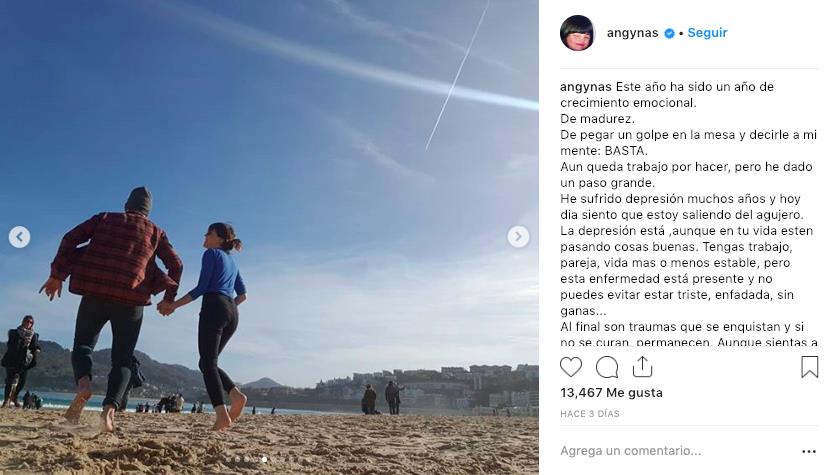Open more options three-dot menu
839x475 pixels.
pyautogui.click(x=809, y=451)
